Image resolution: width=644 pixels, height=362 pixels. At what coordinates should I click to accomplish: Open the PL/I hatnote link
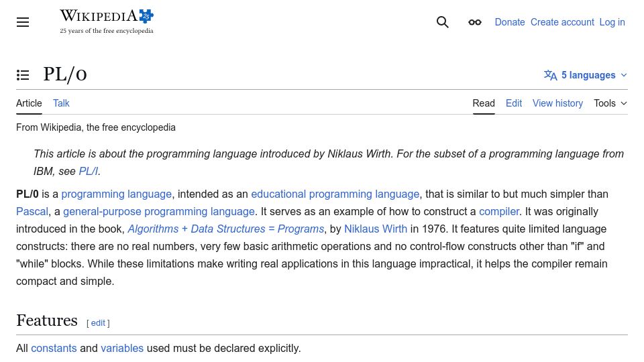(89, 171)
